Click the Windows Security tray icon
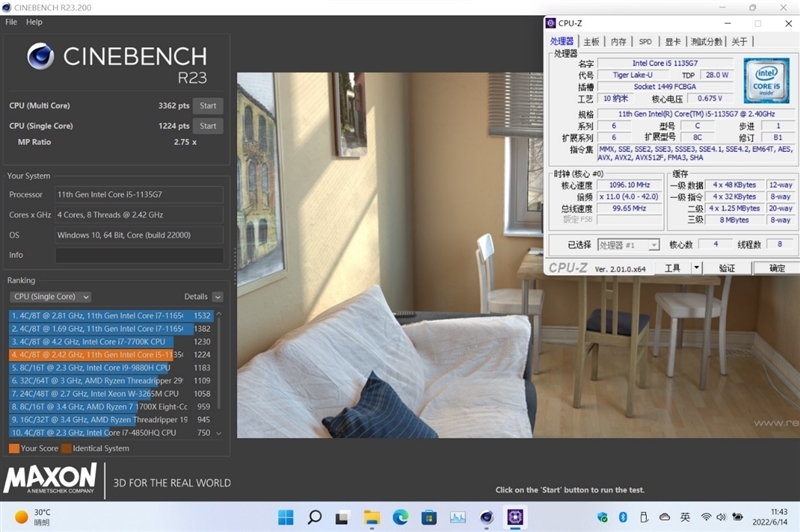The height and width of the screenshot is (532, 800). (602, 517)
